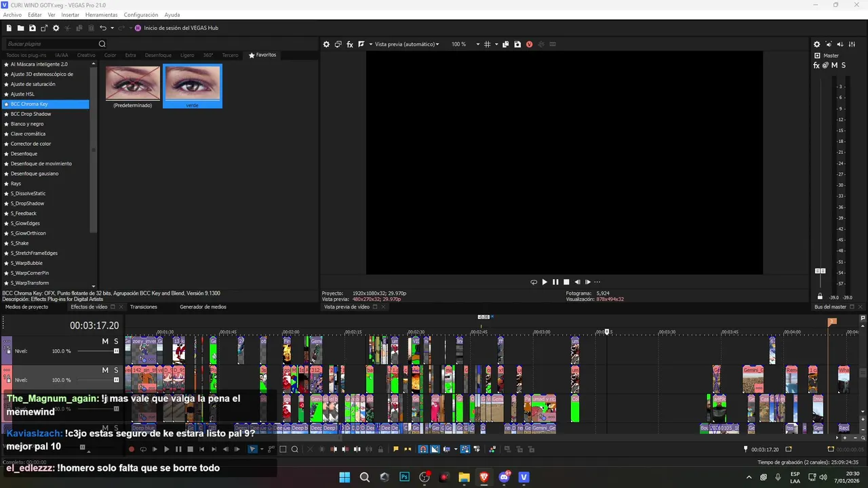Click the New project icon

[x=9, y=28]
